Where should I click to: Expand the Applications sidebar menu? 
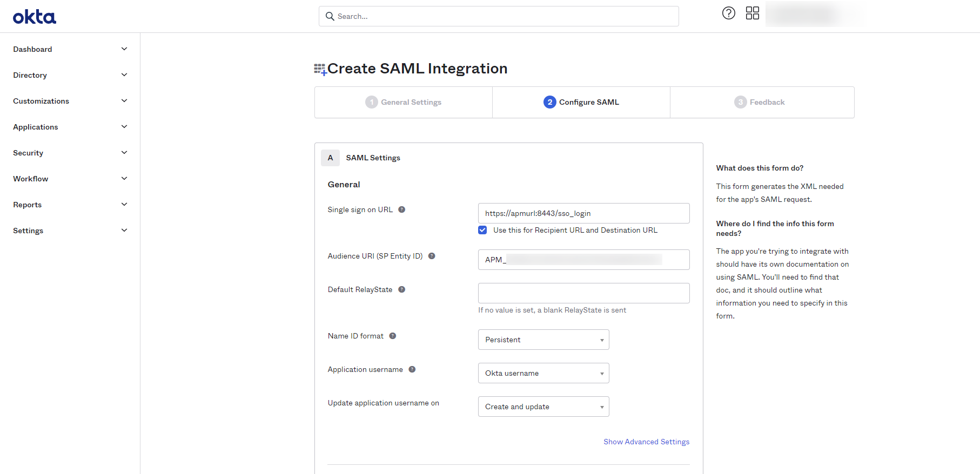pos(70,127)
